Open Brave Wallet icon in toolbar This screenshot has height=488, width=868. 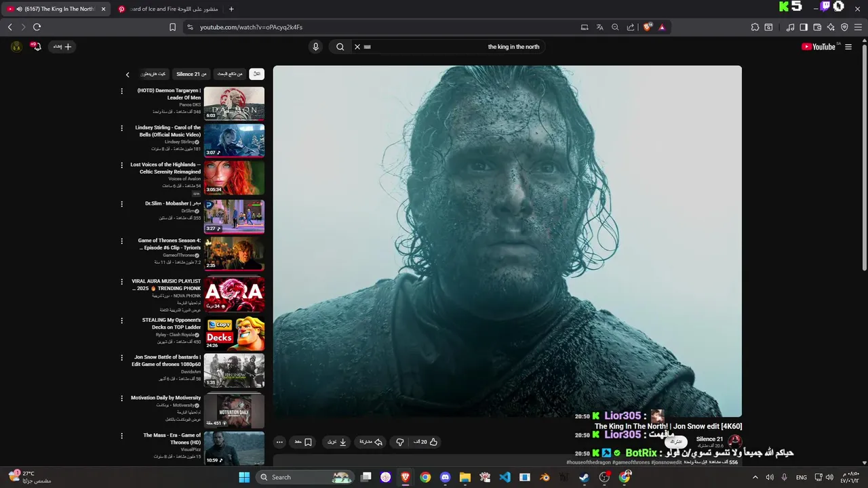click(817, 27)
